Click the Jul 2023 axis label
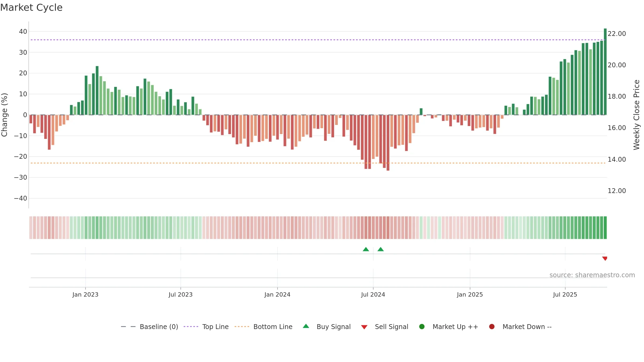This screenshot has height=362, width=644. point(181,295)
